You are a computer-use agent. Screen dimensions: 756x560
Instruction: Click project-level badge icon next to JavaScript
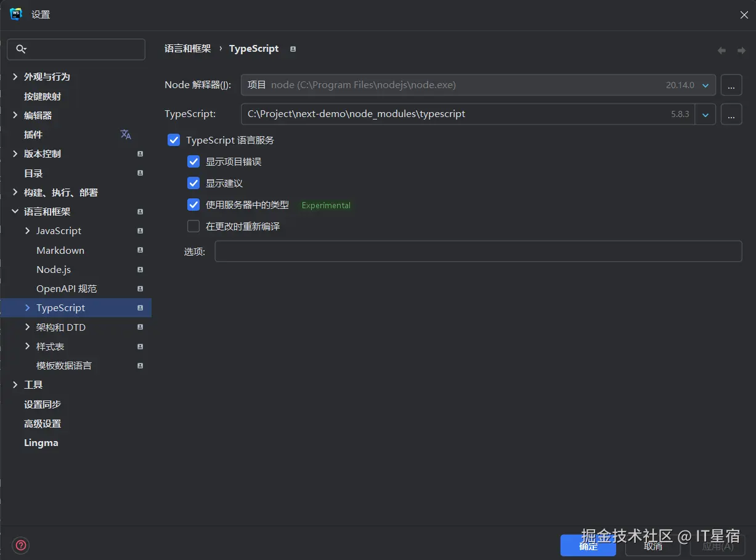click(x=140, y=231)
